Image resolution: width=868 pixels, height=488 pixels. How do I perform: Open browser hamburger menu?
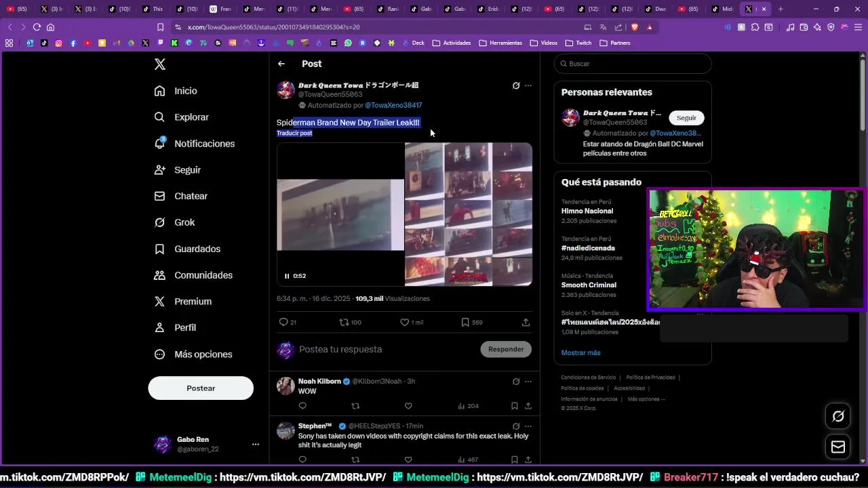click(x=858, y=27)
